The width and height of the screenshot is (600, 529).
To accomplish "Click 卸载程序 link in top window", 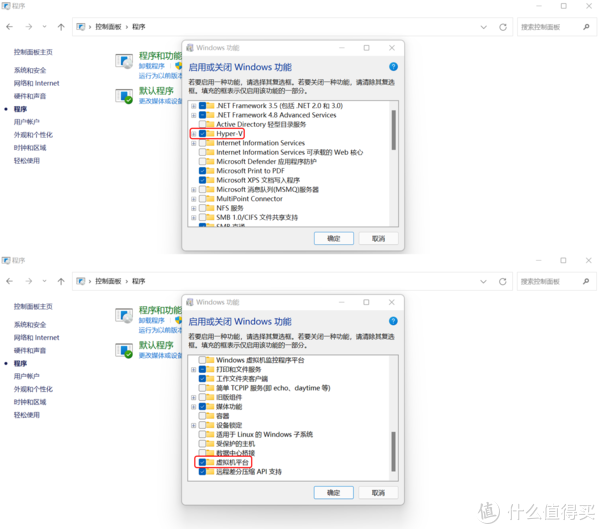I will pyautogui.click(x=152, y=66).
